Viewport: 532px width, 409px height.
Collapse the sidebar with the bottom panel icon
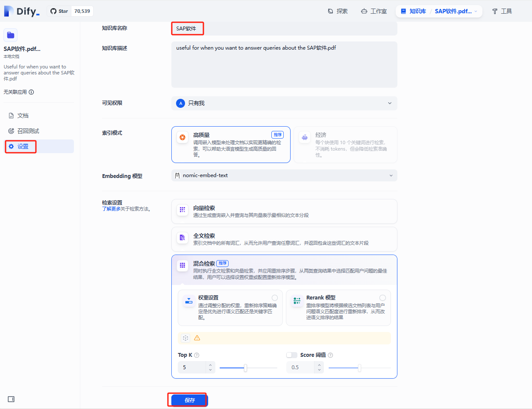pyautogui.click(x=11, y=399)
